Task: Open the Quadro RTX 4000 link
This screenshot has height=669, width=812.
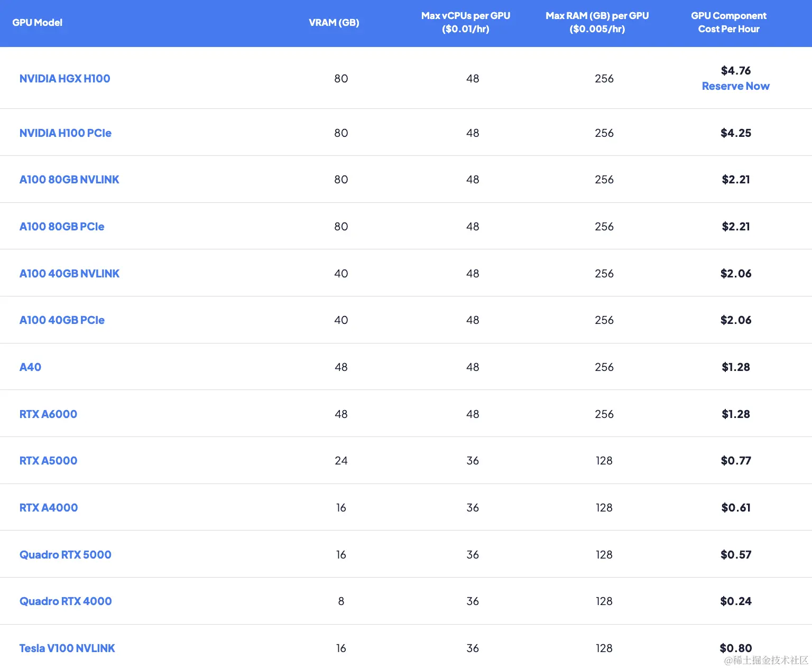Action: point(66,601)
